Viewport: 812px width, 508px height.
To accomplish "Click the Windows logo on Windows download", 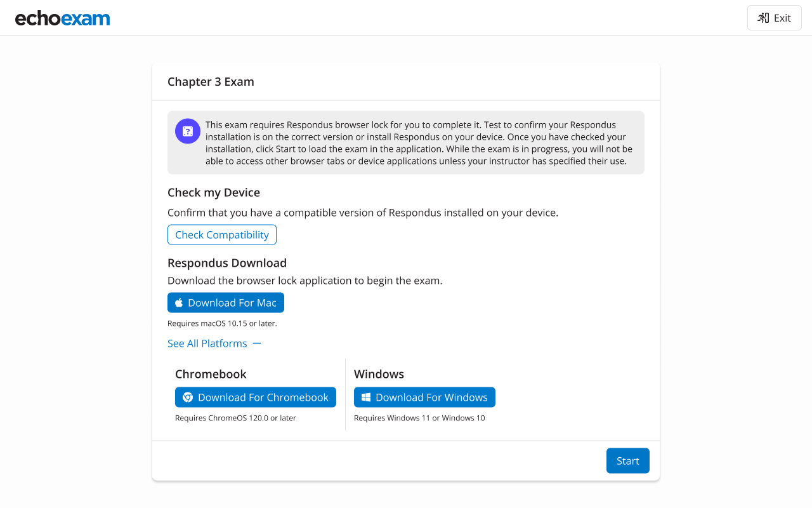I will point(366,398).
